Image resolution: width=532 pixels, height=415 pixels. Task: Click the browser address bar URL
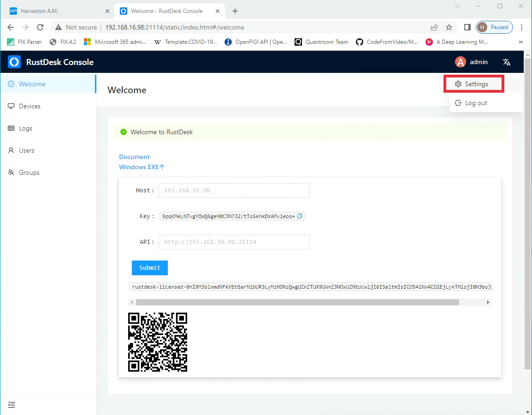174,27
